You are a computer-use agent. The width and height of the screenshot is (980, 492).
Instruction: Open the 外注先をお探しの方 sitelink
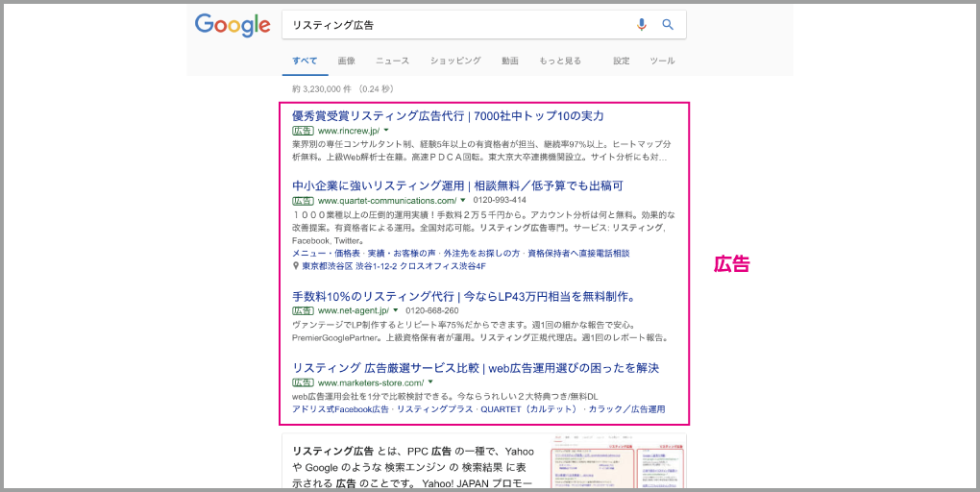coord(482,253)
